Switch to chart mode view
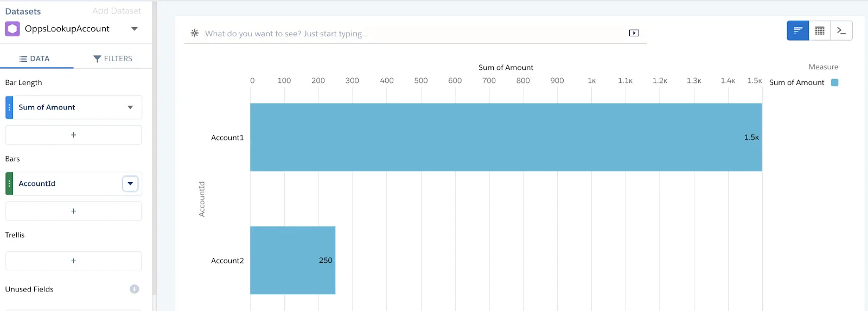This screenshot has width=868, height=311. 797,31
